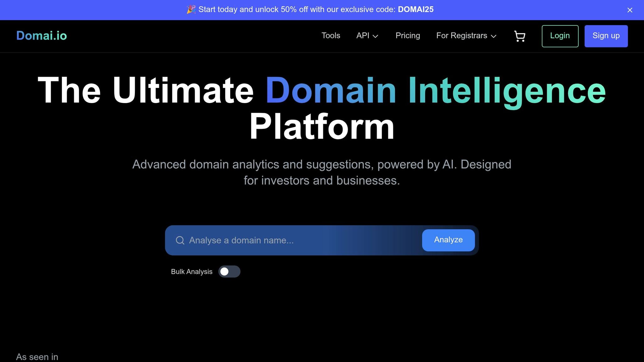
Task: Expand the For Registrars dropdown
Action: [466, 36]
